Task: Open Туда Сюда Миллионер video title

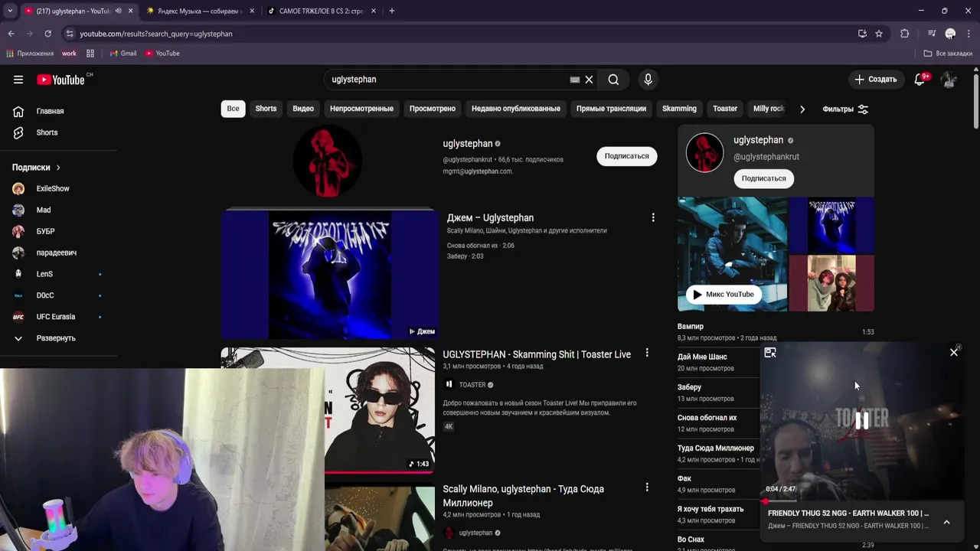Action: (x=523, y=496)
